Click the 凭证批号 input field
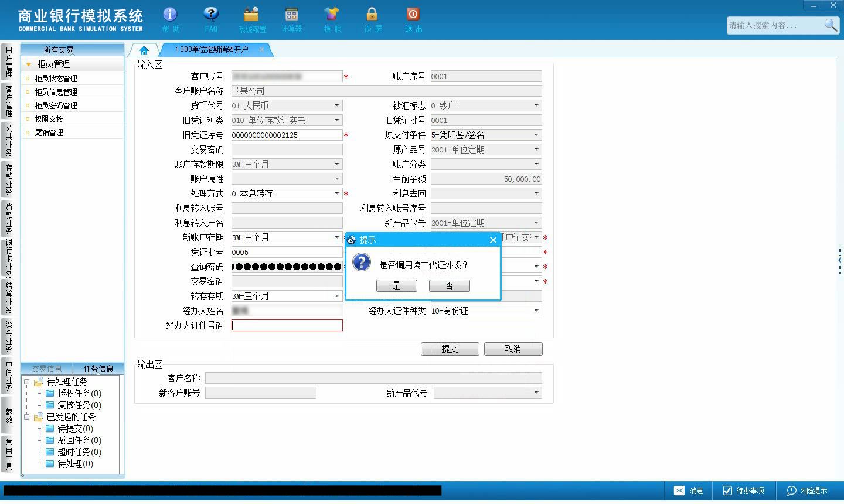Viewport: 844px width, 504px height. pos(287,252)
